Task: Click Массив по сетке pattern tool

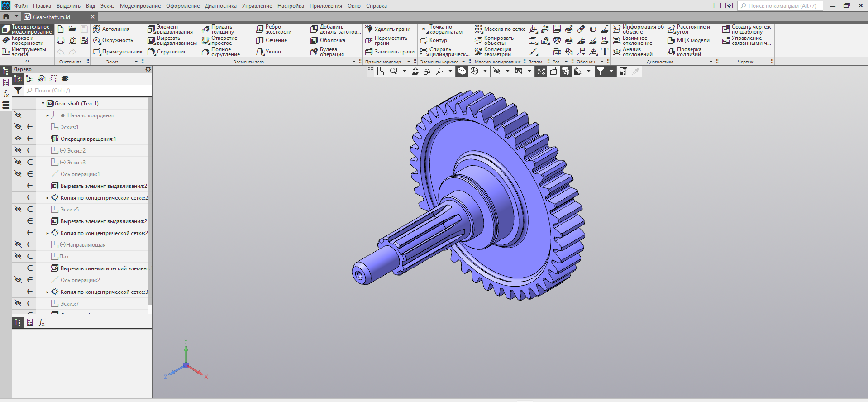Action: pos(500,29)
